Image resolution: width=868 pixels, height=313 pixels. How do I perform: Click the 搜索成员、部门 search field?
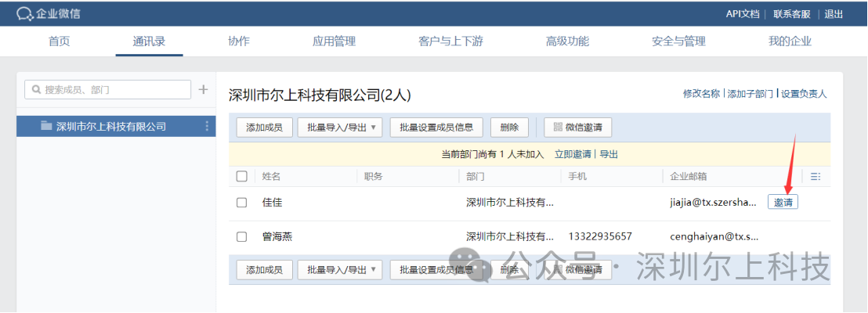pyautogui.click(x=108, y=90)
